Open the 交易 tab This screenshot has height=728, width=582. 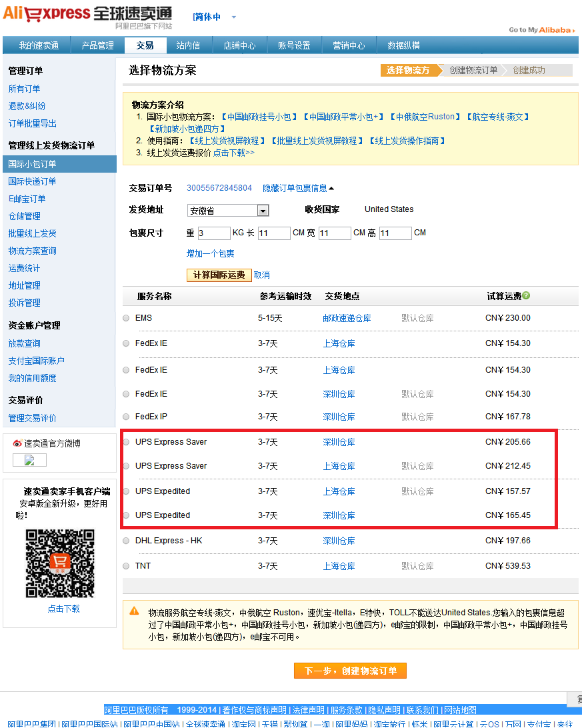(x=145, y=45)
